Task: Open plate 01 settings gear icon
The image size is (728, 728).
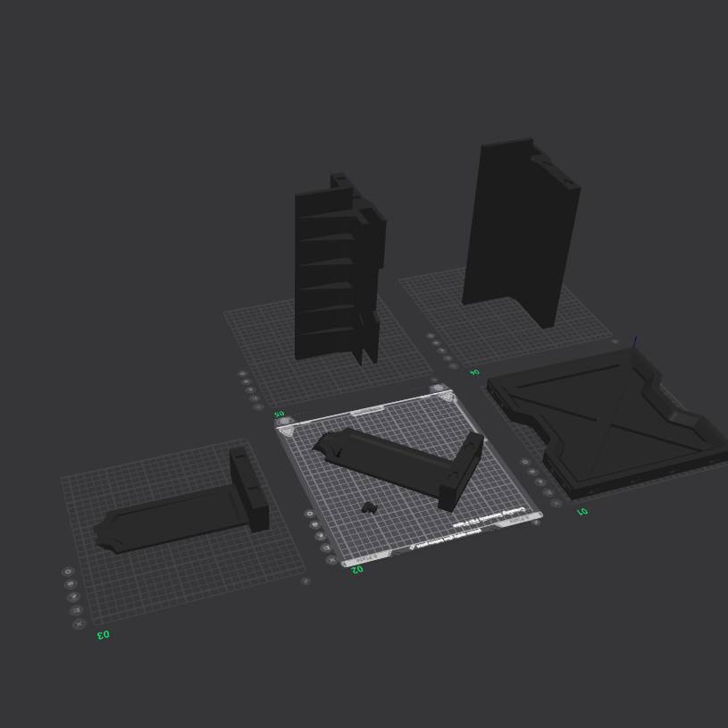Action: 525,462
